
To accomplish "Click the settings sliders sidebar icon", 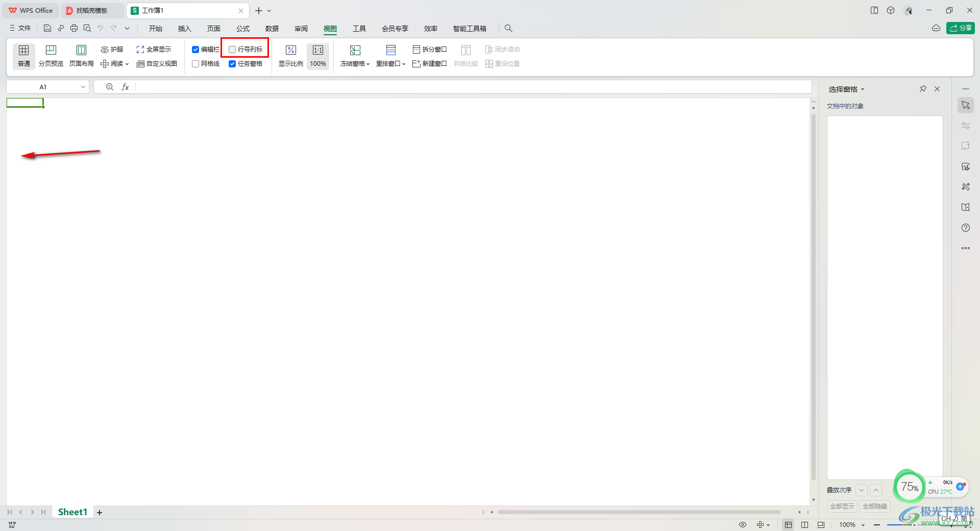I will pos(966,126).
